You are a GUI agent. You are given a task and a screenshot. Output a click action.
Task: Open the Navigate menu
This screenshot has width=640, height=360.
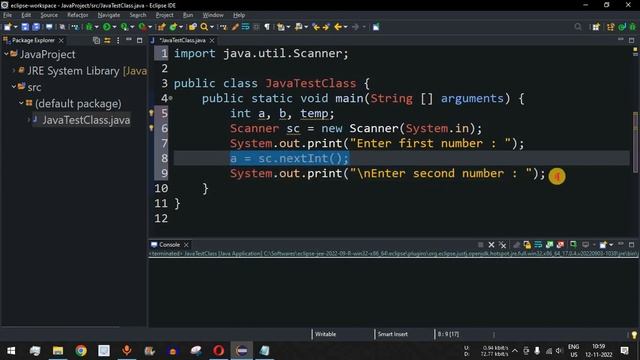(x=109, y=15)
